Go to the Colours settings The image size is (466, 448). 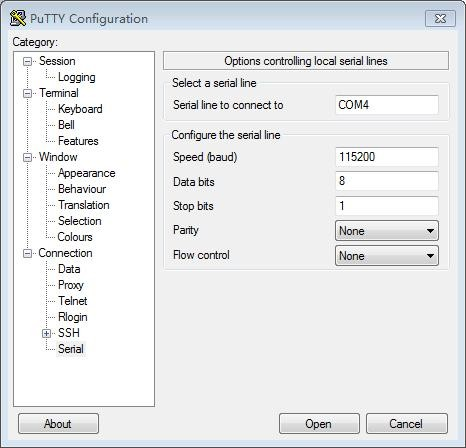75,237
